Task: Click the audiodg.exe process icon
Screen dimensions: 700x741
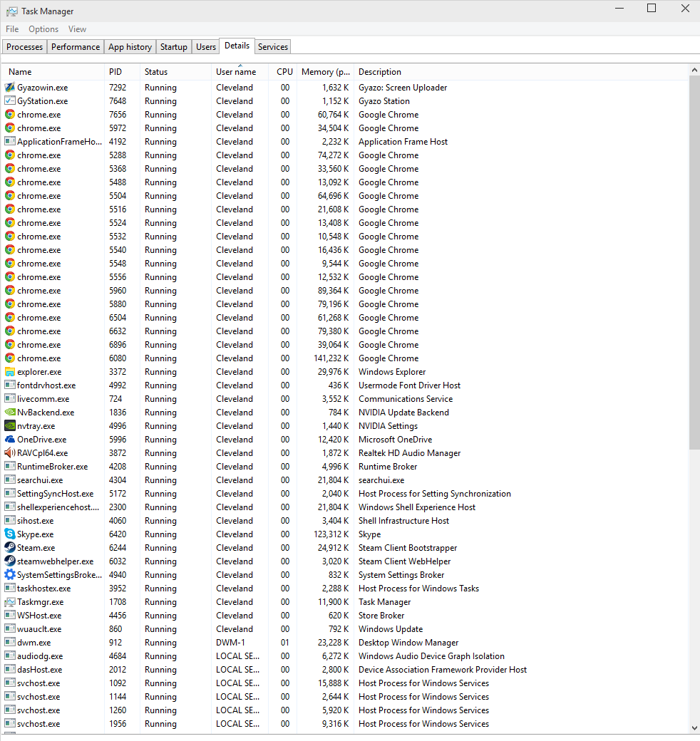Action: click(10, 656)
